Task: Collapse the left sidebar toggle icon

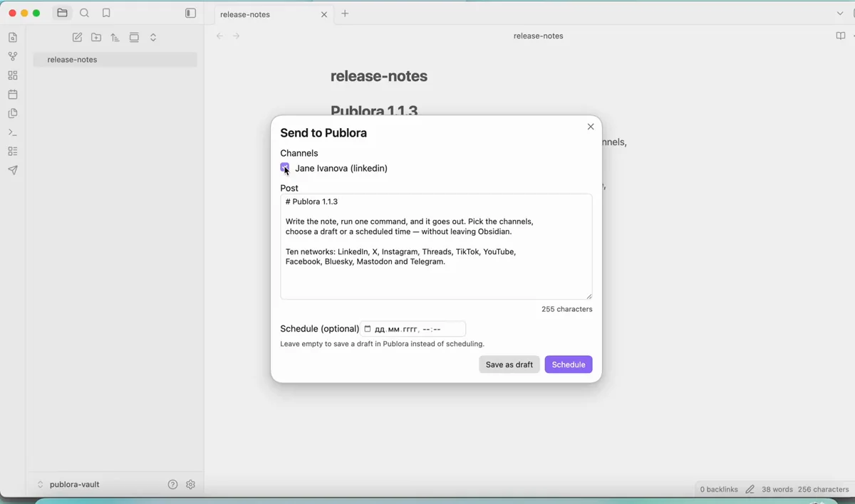Action: 190,13
